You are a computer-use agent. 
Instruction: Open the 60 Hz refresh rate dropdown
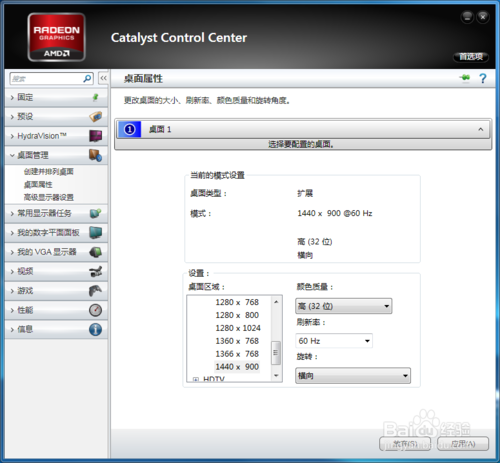point(334,341)
